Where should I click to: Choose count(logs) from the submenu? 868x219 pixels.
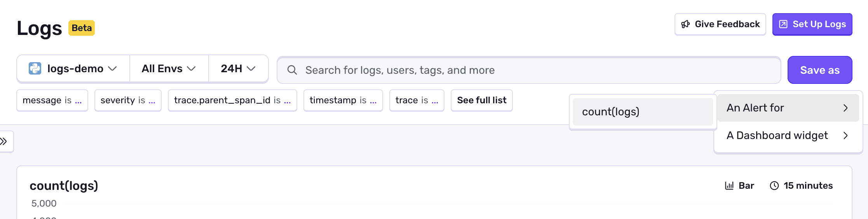pos(642,112)
